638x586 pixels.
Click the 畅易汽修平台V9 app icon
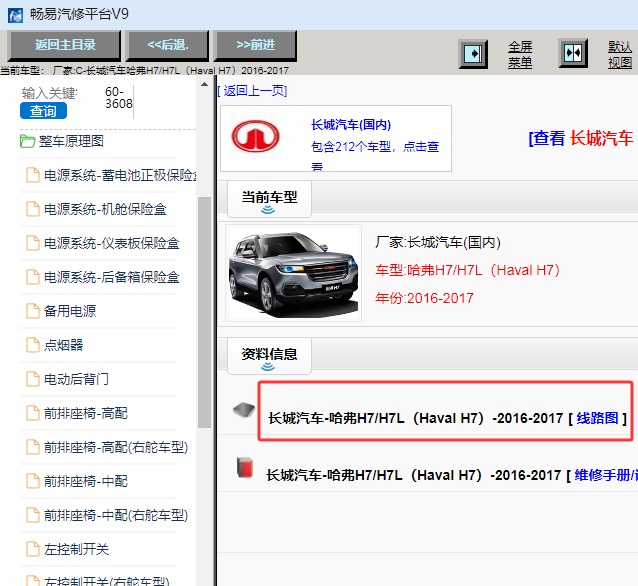click(15, 15)
